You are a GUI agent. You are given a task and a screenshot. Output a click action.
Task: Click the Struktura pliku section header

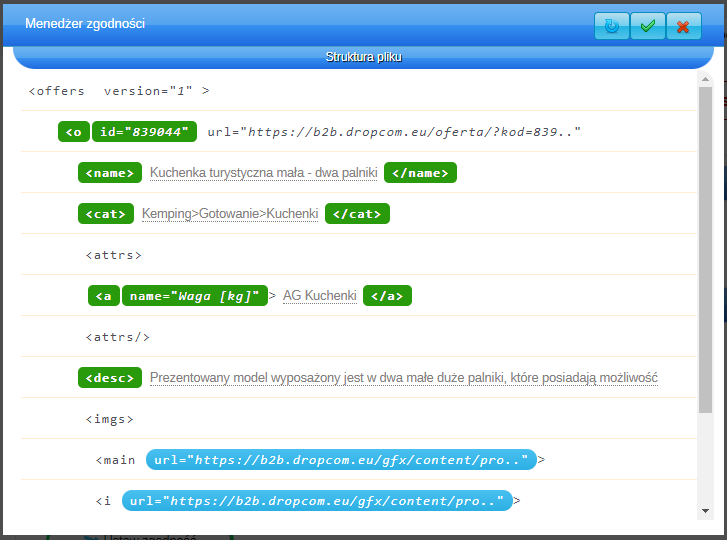tap(363, 57)
